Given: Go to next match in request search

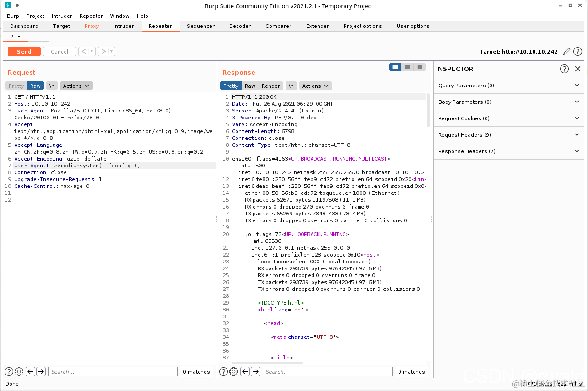Looking at the screenshot, I should coord(41,371).
